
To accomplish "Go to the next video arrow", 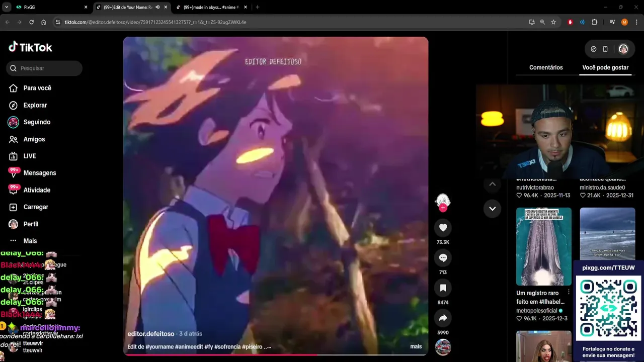I will (x=492, y=208).
